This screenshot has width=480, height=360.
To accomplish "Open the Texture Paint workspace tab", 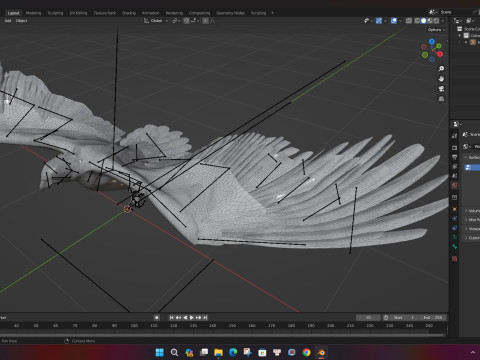I will 104,13.
